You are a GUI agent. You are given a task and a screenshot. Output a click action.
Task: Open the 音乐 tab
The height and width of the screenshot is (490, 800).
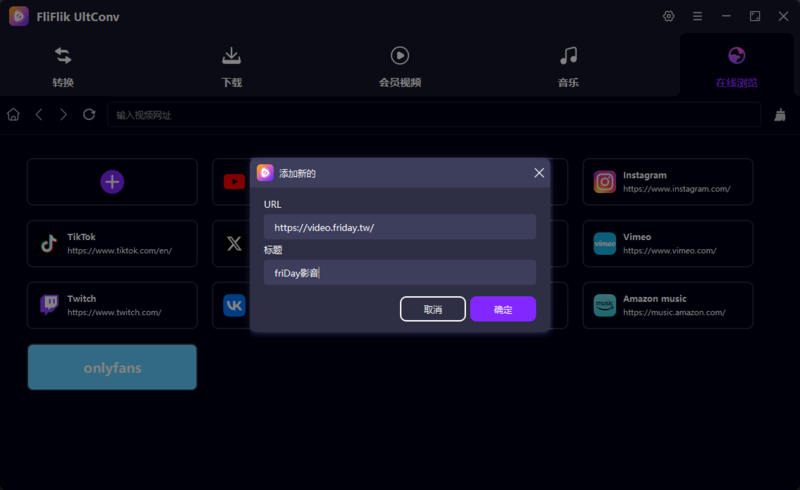pyautogui.click(x=568, y=66)
